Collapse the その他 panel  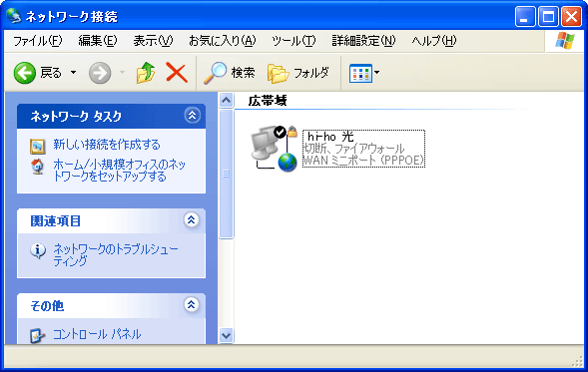192,304
